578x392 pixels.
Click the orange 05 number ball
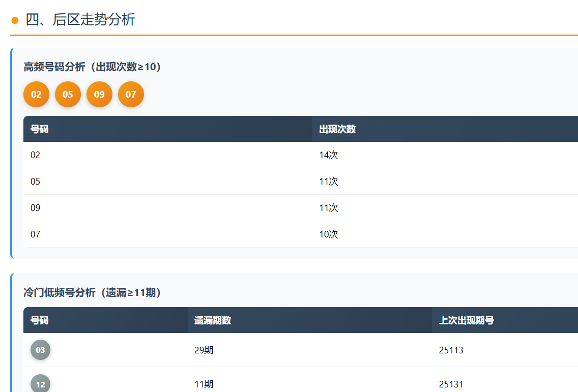coord(68,95)
